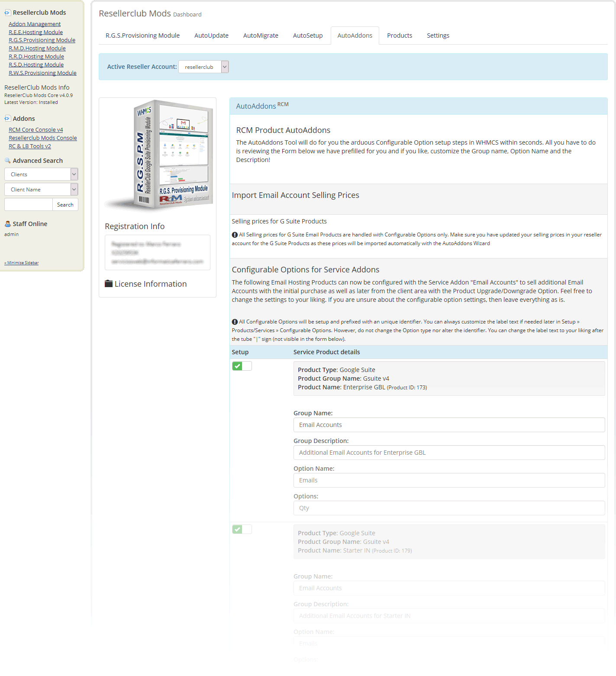
Task: Switch to R.G.S.Provisioning Module tab
Action: tap(142, 36)
